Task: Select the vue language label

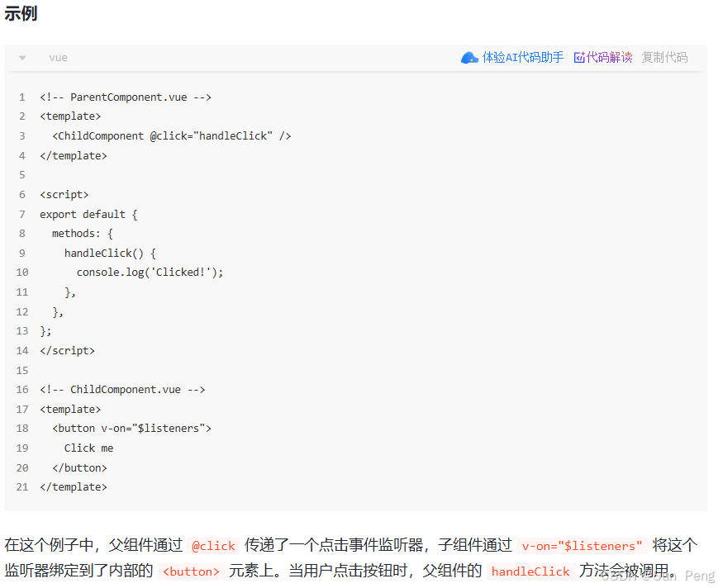Action: point(58,58)
